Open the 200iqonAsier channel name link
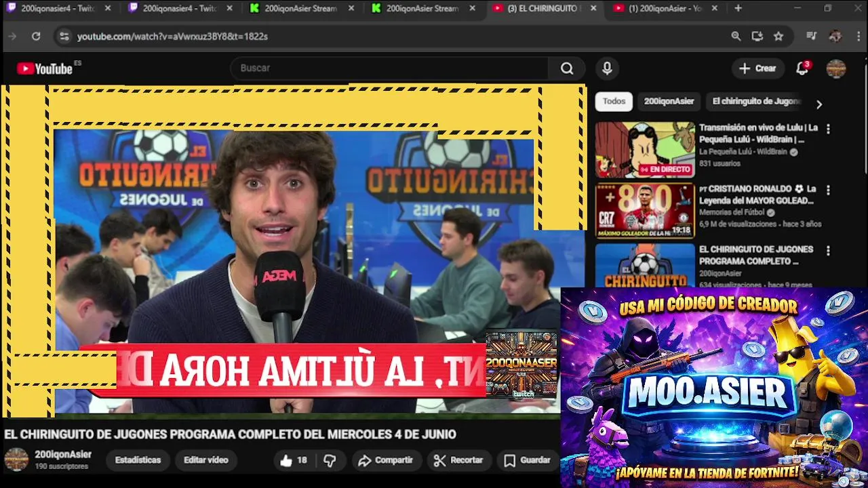The height and width of the screenshot is (488, 868). point(63,454)
